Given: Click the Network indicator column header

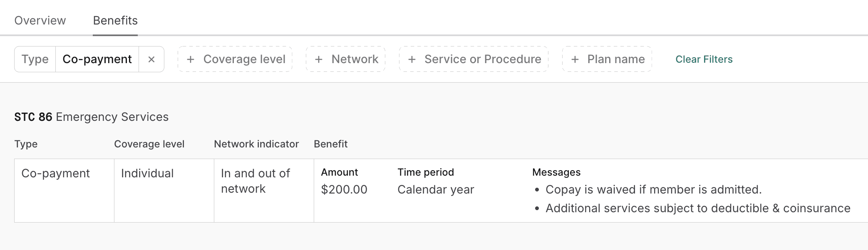Looking at the screenshot, I should point(256,144).
